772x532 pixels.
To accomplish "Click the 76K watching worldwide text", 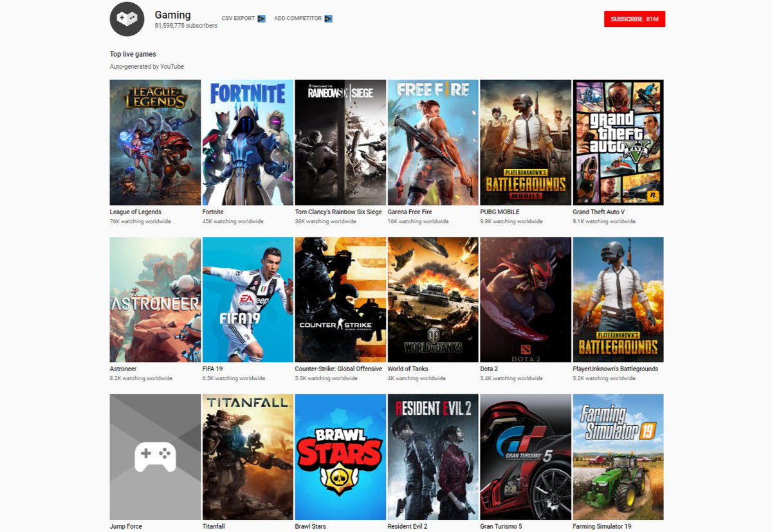I will pyautogui.click(x=140, y=221).
